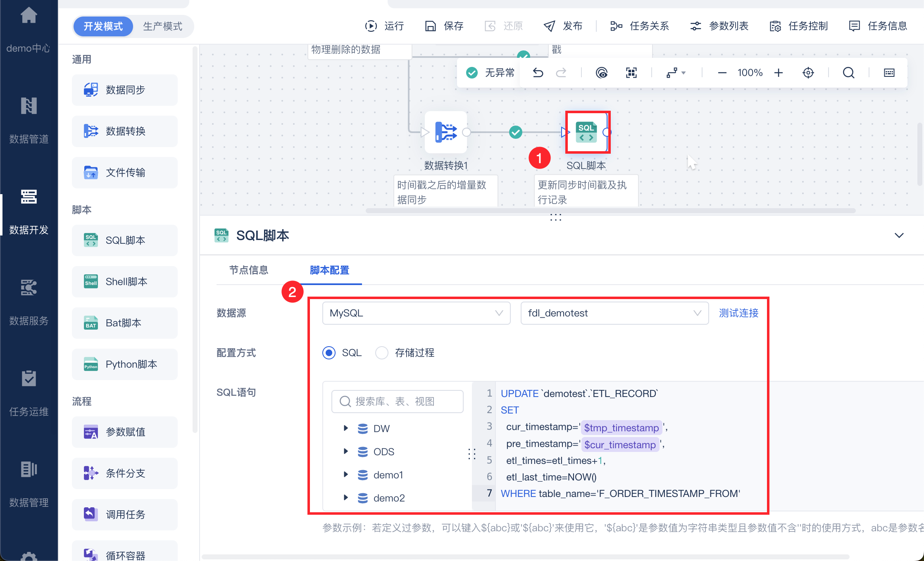Click the zoom-in plus icon
924x561 pixels.
point(779,73)
